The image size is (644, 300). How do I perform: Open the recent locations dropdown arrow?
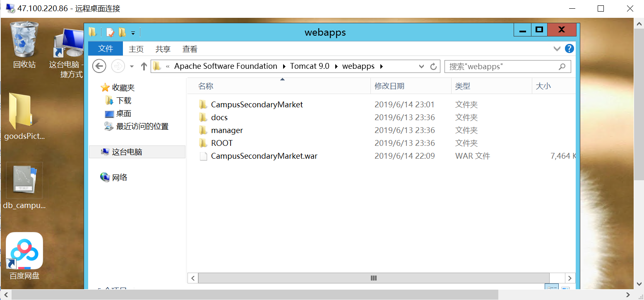132,66
